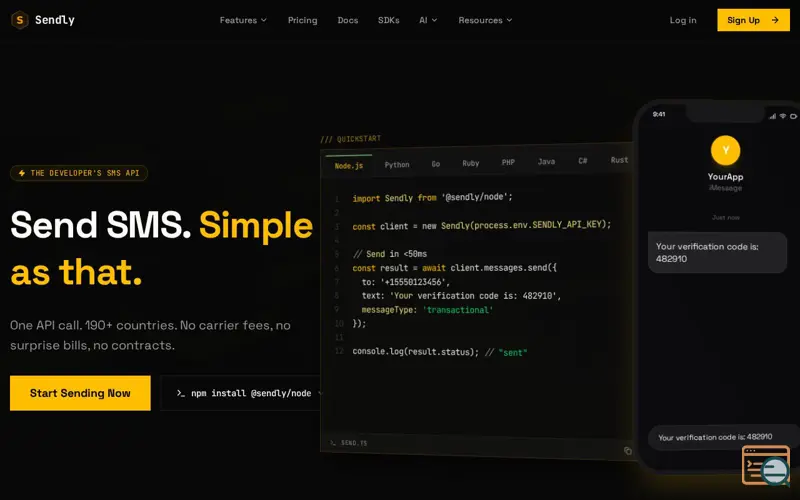
Task: Click the Log in link
Action: (683, 20)
